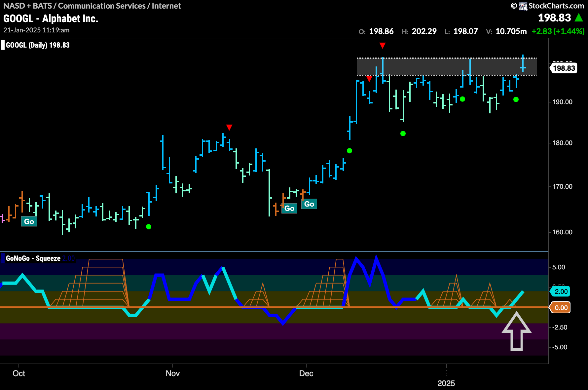
Task: Click the '21-Jan-2025 11:19:am' timestamp
Action: click(x=36, y=30)
